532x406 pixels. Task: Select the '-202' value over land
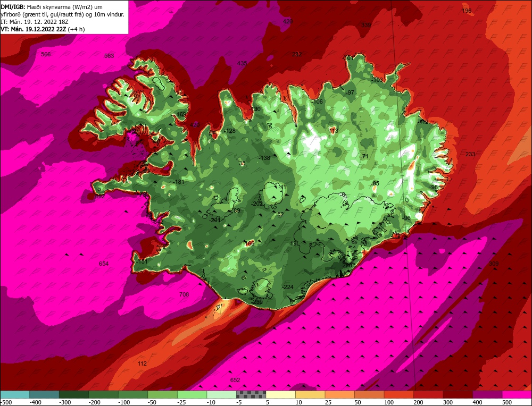[x=257, y=204]
